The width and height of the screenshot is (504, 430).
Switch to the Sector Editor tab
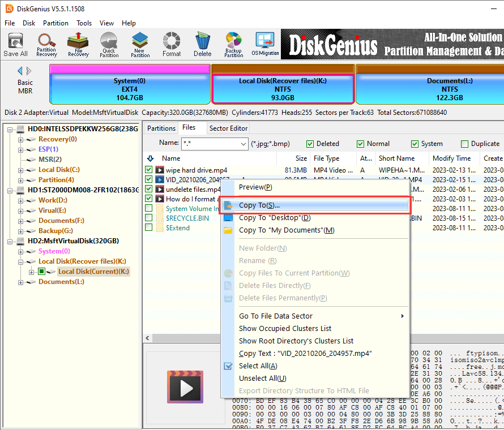pos(229,128)
